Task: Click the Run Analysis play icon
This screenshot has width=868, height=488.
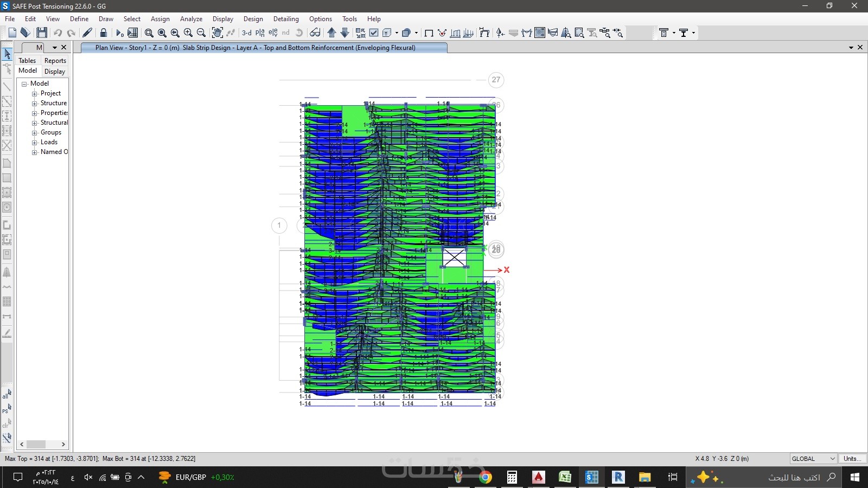Action: (x=119, y=33)
